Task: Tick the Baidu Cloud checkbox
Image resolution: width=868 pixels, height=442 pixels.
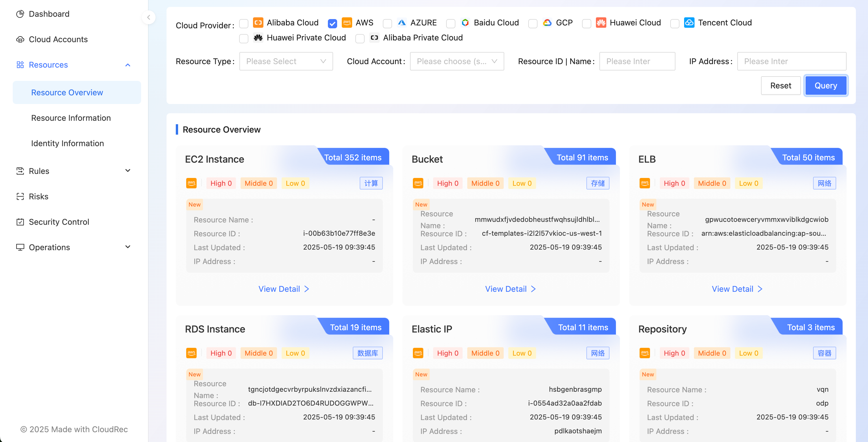Action: (451, 24)
